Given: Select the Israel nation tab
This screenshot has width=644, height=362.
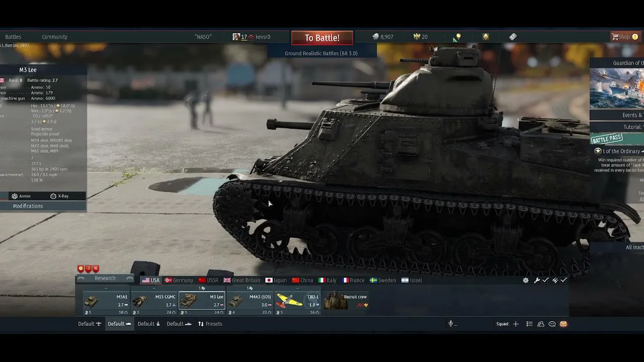Looking at the screenshot, I should (412, 280).
